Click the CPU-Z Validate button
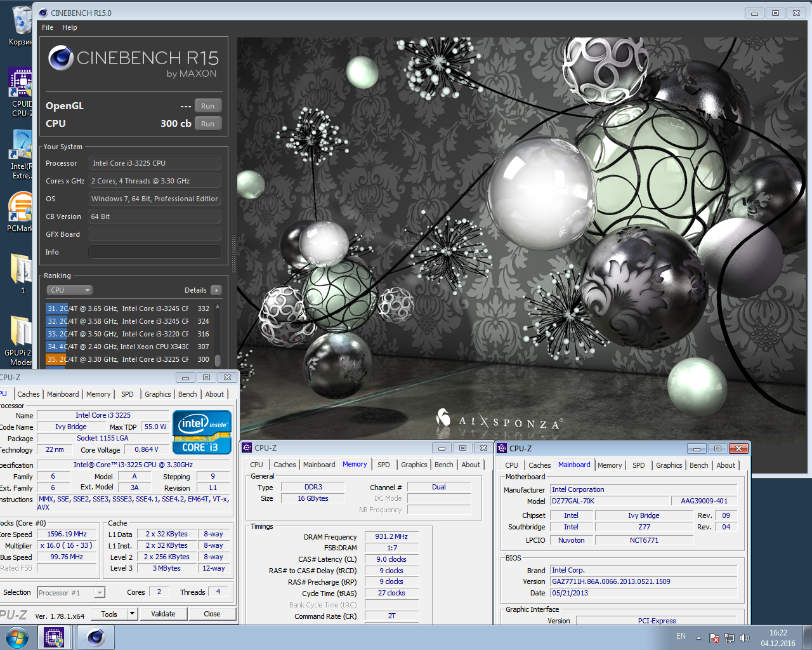This screenshot has height=650, width=812. point(163,614)
